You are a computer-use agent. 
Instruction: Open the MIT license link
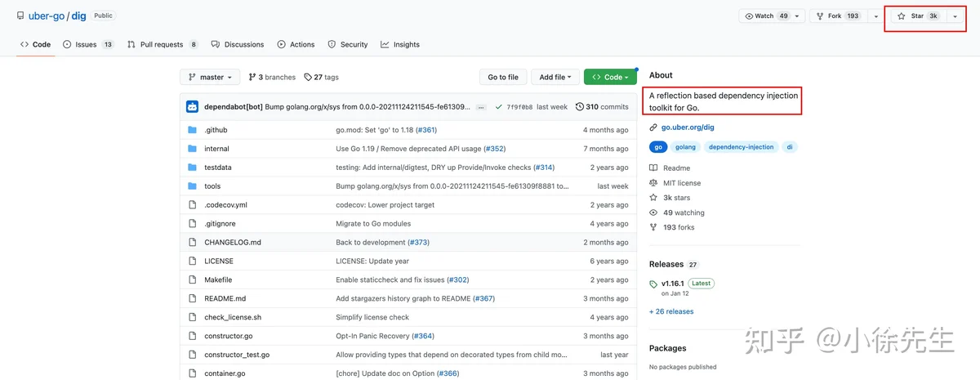click(x=681, y=183)
